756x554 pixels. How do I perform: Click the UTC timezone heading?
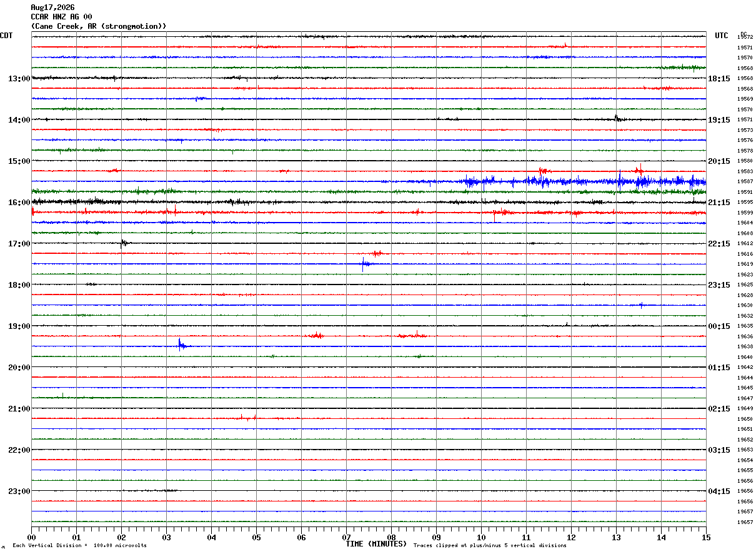tap(722, 36)
